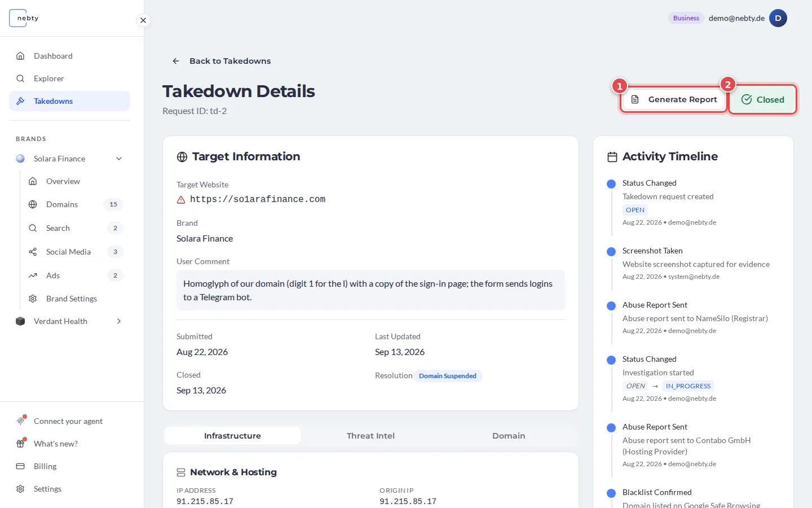Click Connect your agent

tap(69, 421)
